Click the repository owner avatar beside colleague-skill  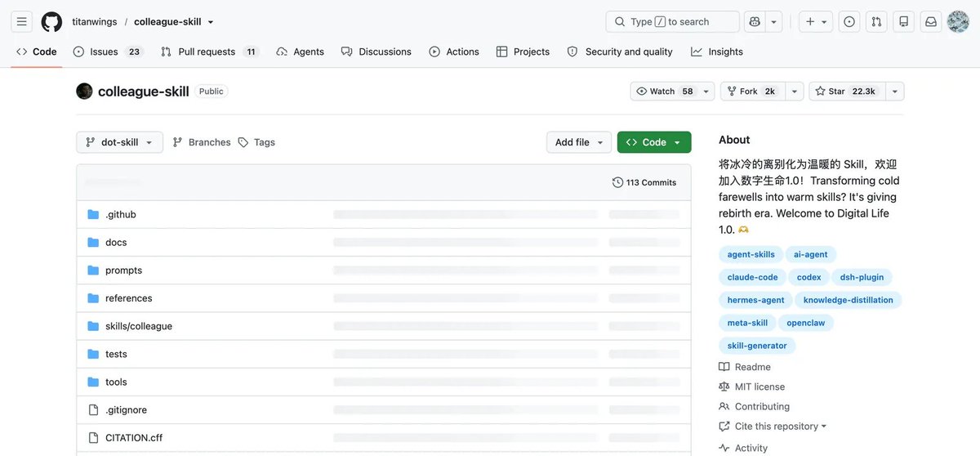(84, 92)
